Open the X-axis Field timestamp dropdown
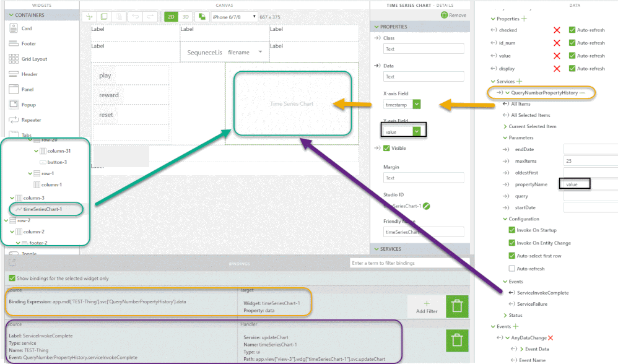The height and width of the screenshot is (364, 618). pos(417,104)
